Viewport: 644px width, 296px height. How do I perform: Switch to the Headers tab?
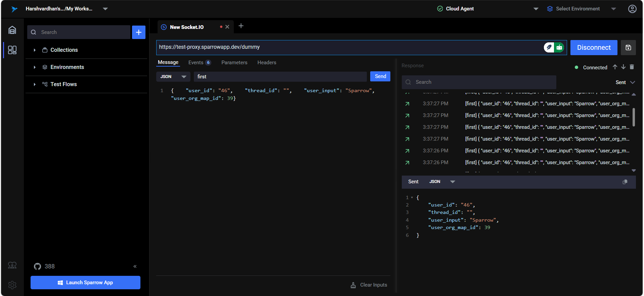(x=267, y=63)
